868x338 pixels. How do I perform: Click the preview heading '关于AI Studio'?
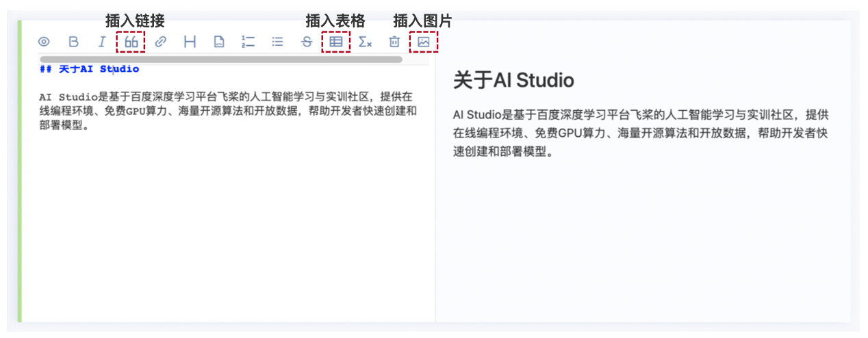(x=513, y=80)
